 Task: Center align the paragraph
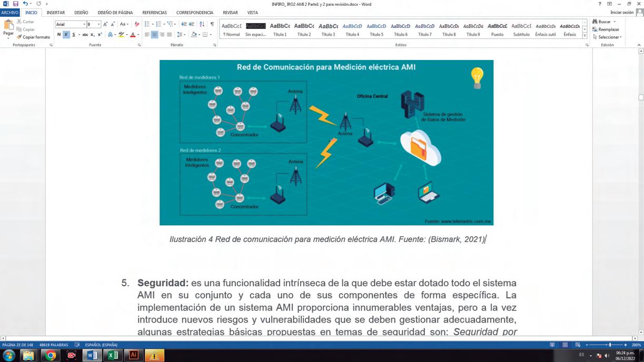[154, 35]
